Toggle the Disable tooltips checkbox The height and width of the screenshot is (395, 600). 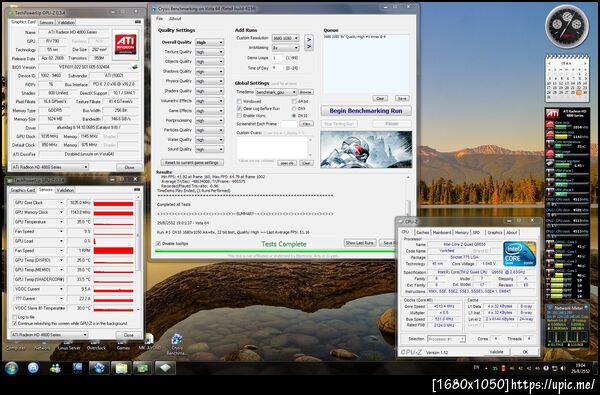click(x=158, y=243)
